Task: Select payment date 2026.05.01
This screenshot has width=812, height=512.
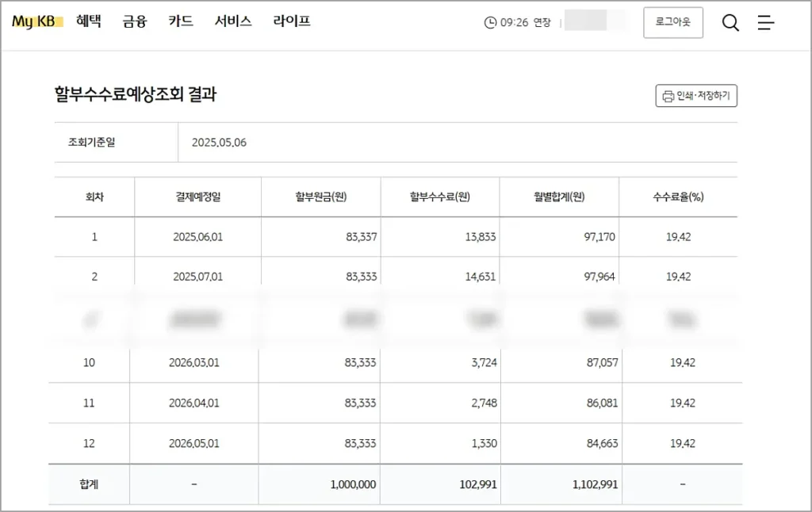Action: tap(194, 443)
